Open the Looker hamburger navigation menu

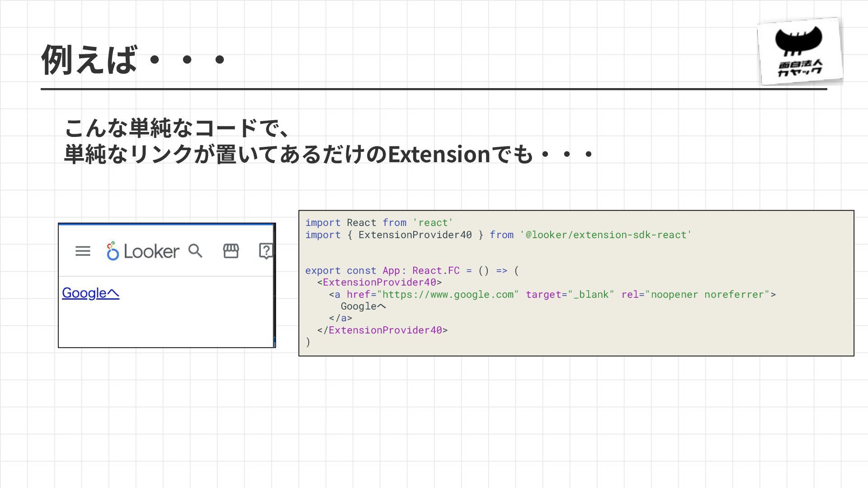[x=83, y=251]
